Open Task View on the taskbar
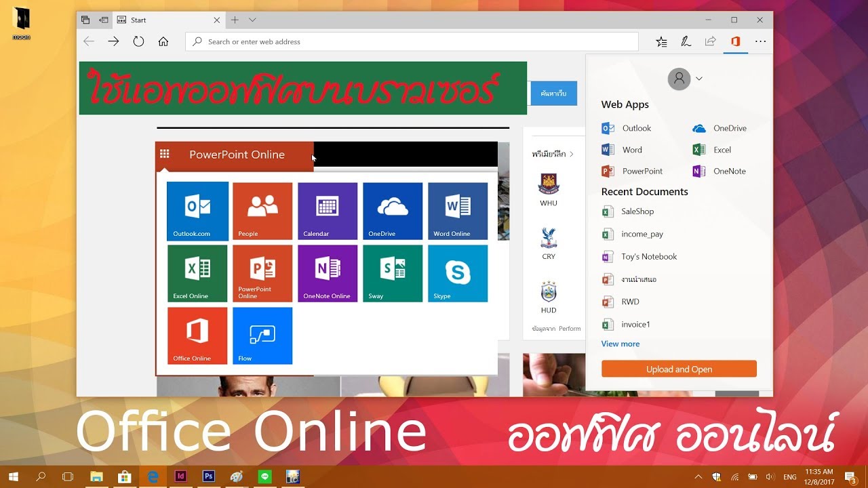The height and width of the screenshot is (488, 868). [68, 476]
